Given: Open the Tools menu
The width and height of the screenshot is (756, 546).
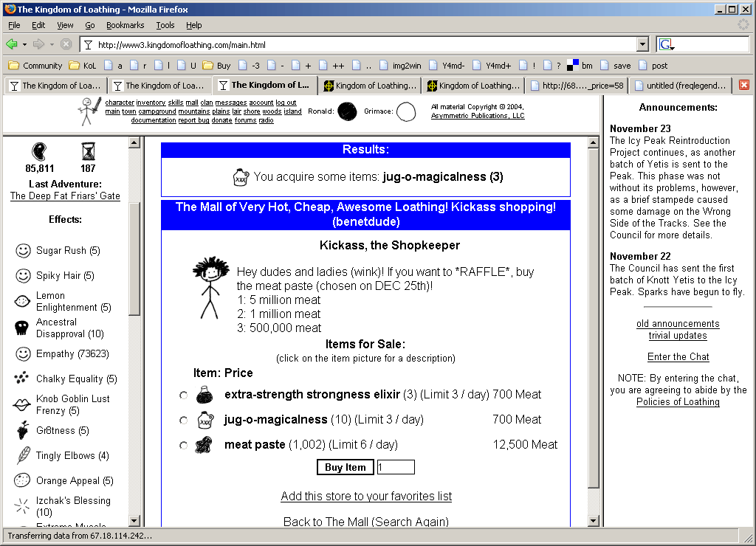Looking at the screenshot, I should pyautogui.click(x=165, y=25).
